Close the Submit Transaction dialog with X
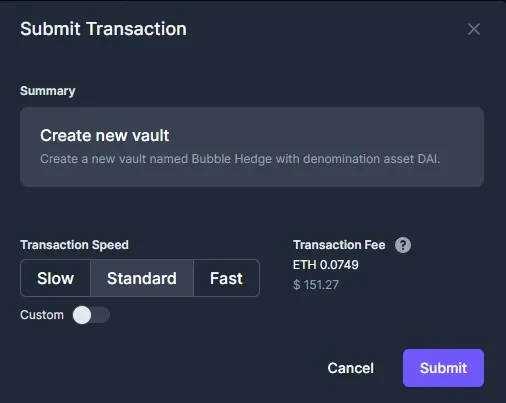Screen dimensions: 506x403 (473, 29)
